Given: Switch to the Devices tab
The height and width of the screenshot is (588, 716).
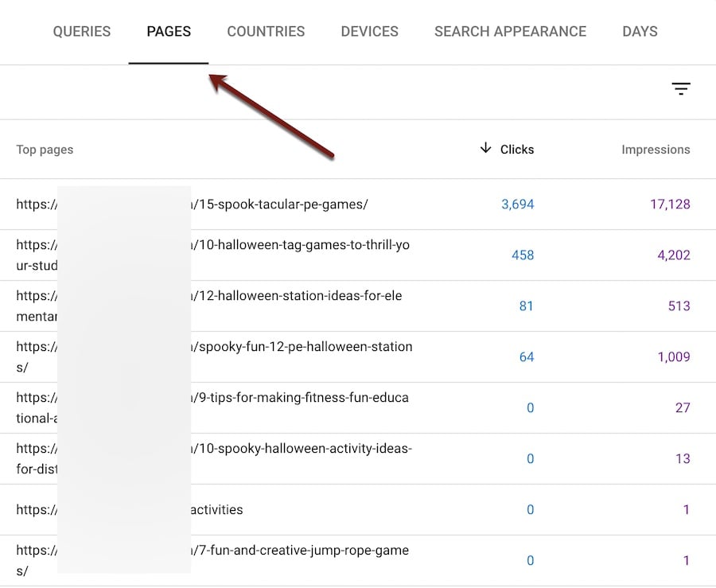Looking at the screenshot, I should pyautogui.click(x=369, y=32).
